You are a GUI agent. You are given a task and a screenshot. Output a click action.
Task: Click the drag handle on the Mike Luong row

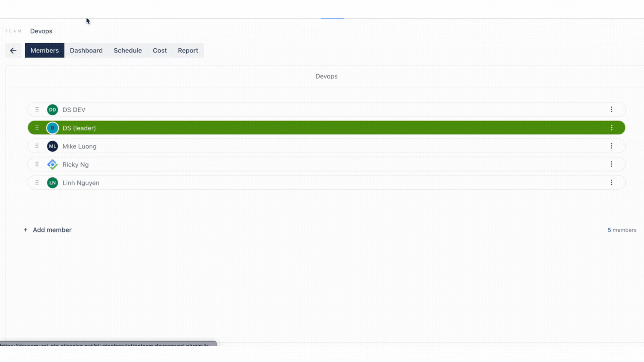point(37,146)
